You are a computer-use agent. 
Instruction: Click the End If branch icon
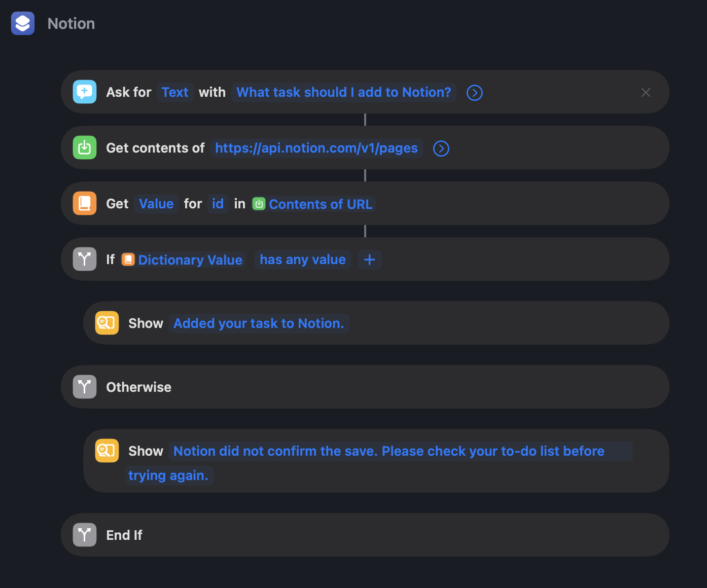click(x=85, y=535)
